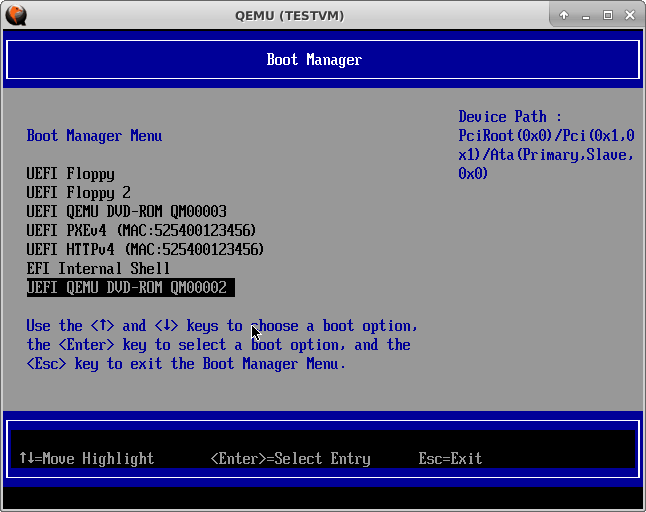Viewport: 646px width, 512px height.
Task: Select UEFI HTTPv4 network boot option
Action: (145, 249)
